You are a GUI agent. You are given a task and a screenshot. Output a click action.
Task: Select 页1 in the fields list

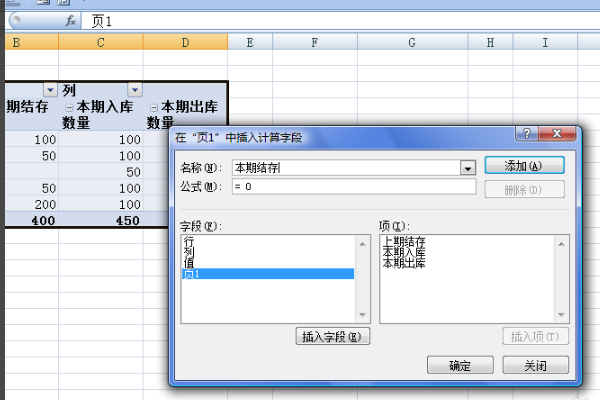pos(268,274)
